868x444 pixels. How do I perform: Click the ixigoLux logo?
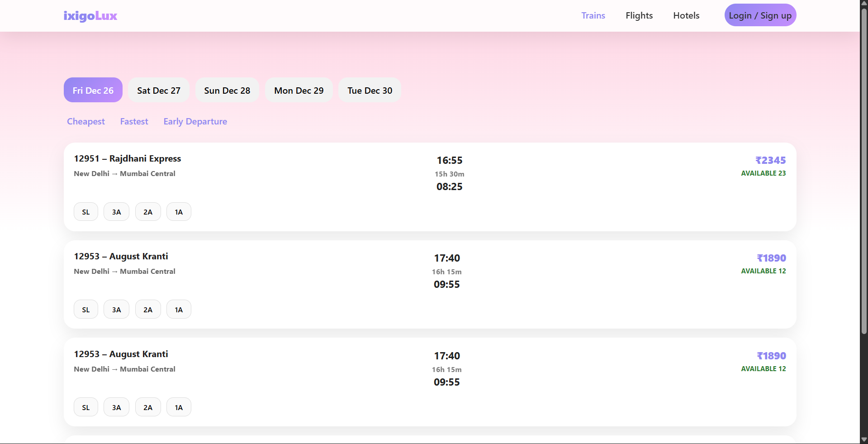tap(90, 16)
